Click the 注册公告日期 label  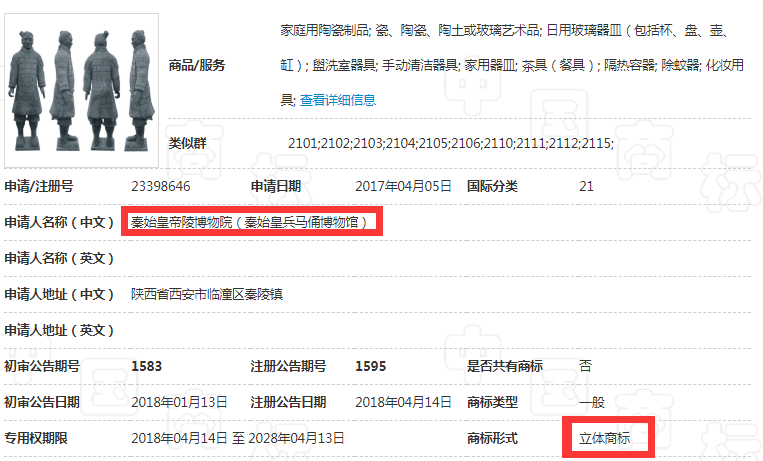288,403
